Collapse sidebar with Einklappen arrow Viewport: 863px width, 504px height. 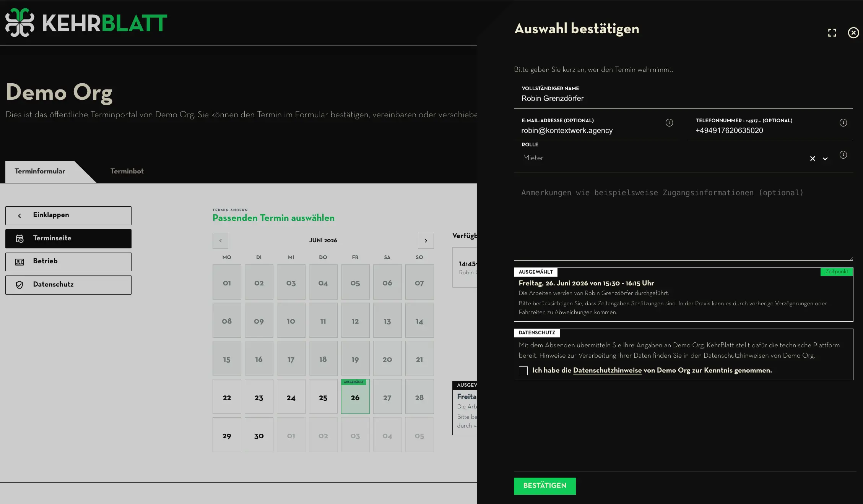20,216
